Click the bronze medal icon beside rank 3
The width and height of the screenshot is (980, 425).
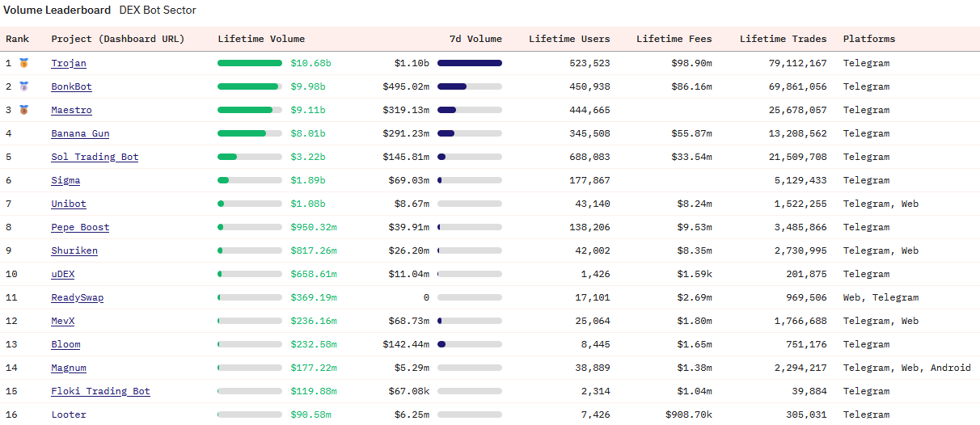[x=24, y=110]
